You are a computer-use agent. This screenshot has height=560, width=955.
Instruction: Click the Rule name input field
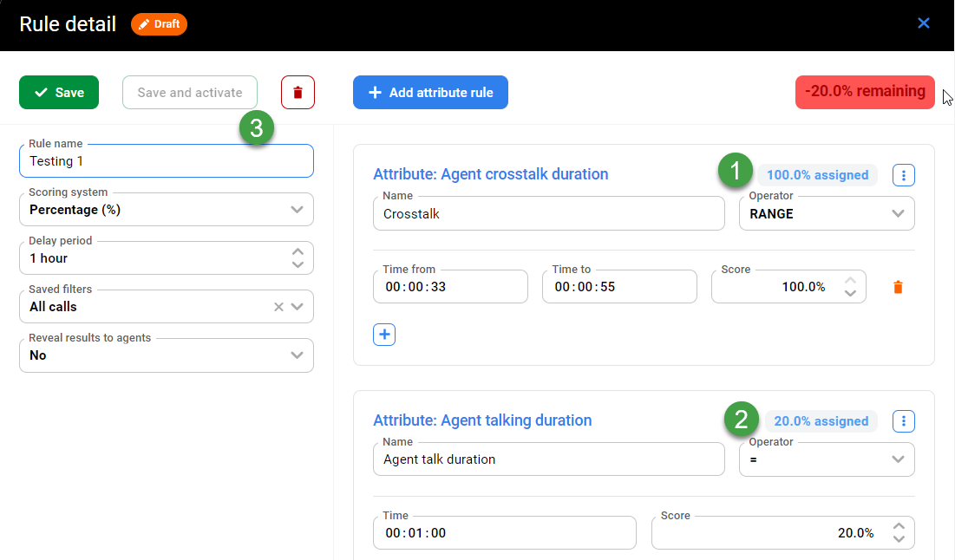pos(165,161)
